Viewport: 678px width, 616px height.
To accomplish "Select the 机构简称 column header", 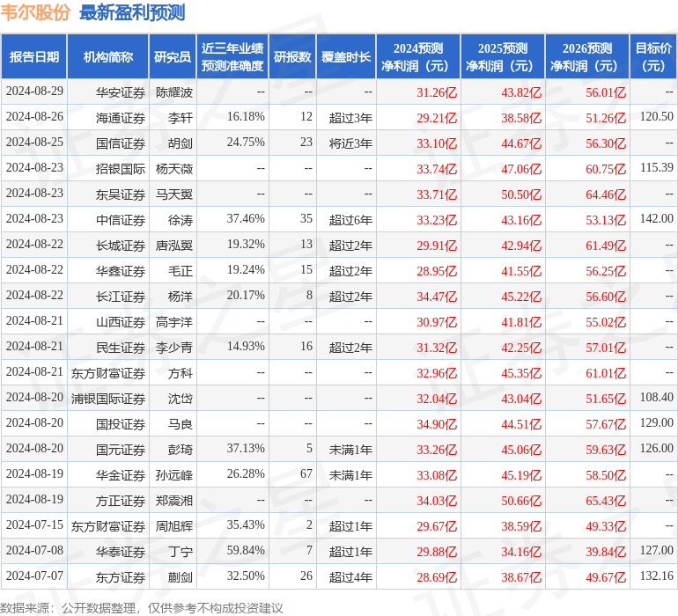I will point(108,56).
